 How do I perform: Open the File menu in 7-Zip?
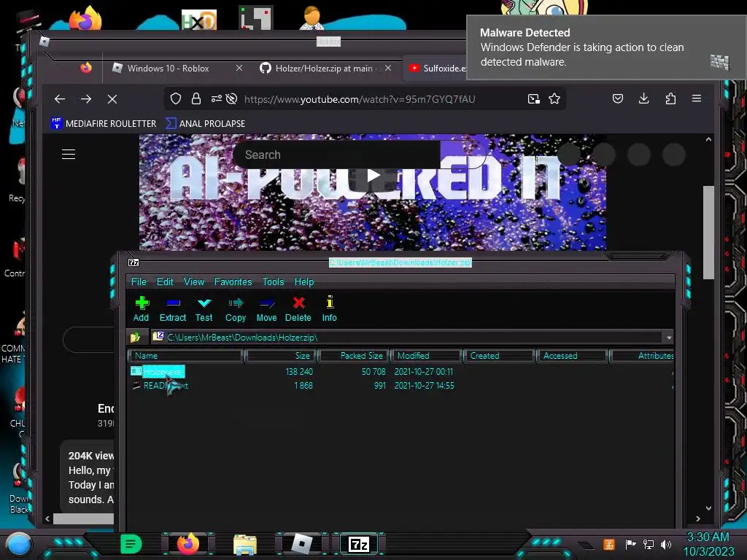pyautogui.click(x=139, y=282)
